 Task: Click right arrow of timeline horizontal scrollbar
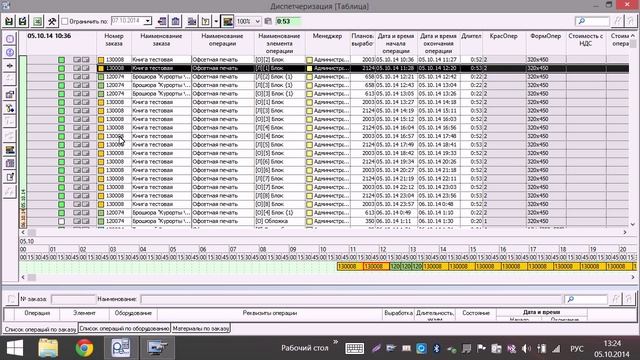coord(633,278)
